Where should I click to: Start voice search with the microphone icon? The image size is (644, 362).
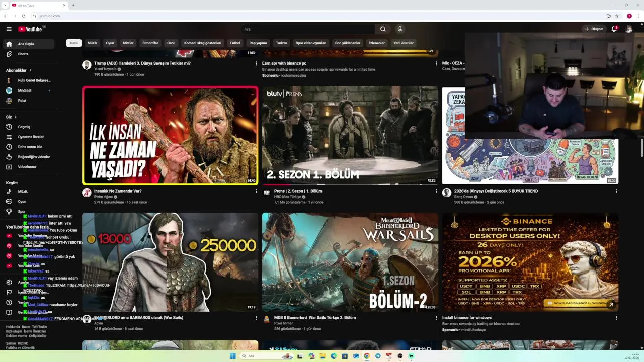(400, 29)
